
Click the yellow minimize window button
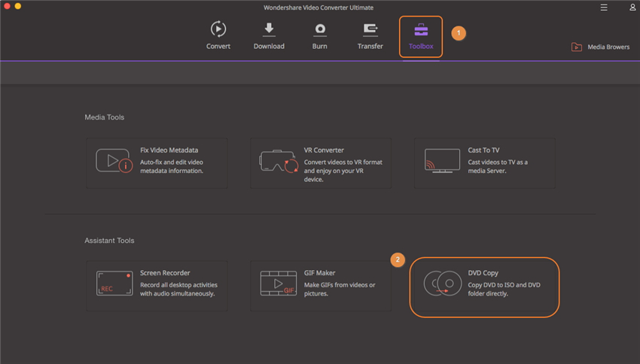tap(18, 6)
